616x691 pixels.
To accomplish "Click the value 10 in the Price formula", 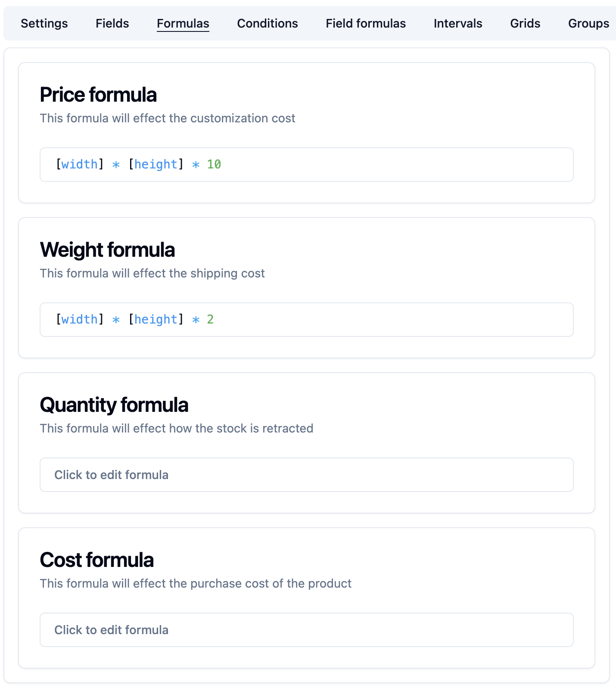I will [215, 164].
